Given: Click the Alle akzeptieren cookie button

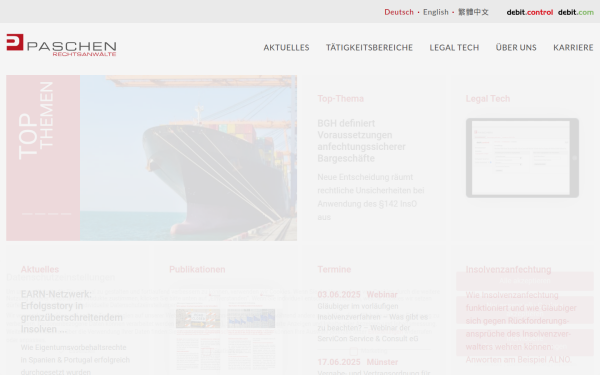Looking at the screenshot, I should (x=525, y=281).
